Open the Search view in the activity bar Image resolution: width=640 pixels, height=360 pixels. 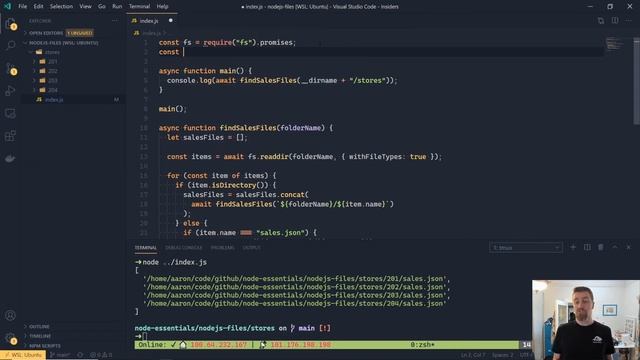(11, 45)
